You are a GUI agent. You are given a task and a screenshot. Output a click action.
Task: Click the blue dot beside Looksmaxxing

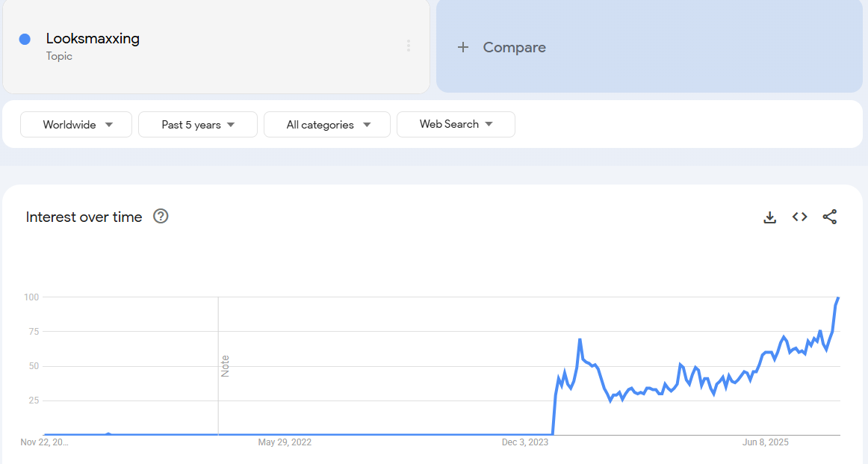[x=25, y=39]
